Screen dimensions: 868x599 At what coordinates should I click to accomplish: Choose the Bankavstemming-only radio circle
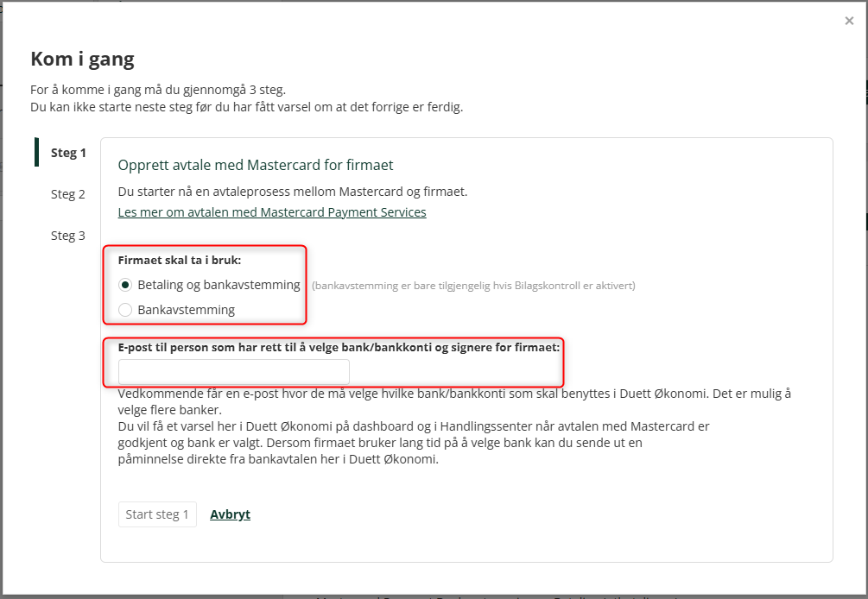[125, 310]
